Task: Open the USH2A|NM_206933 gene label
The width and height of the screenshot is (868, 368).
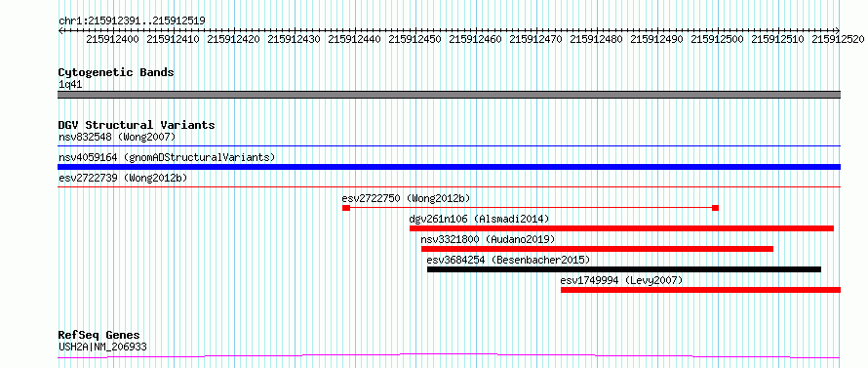Action: [102, 347]
